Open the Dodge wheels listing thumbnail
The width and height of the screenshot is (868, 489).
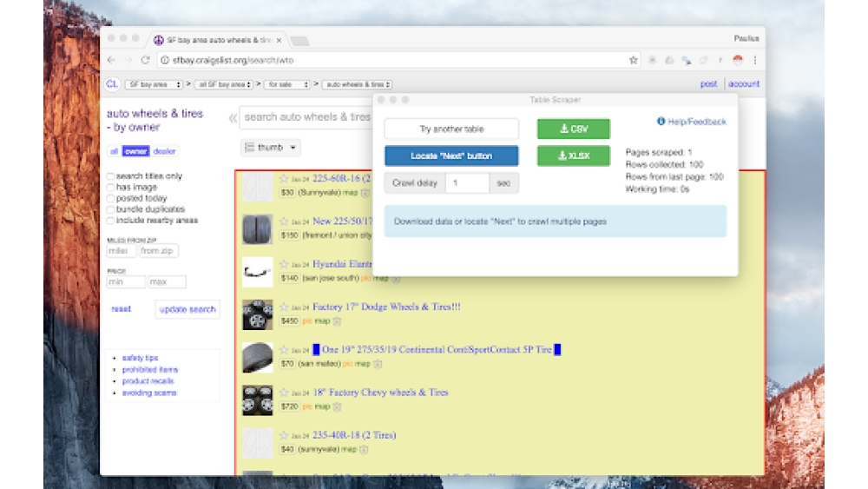click(258, 314)
